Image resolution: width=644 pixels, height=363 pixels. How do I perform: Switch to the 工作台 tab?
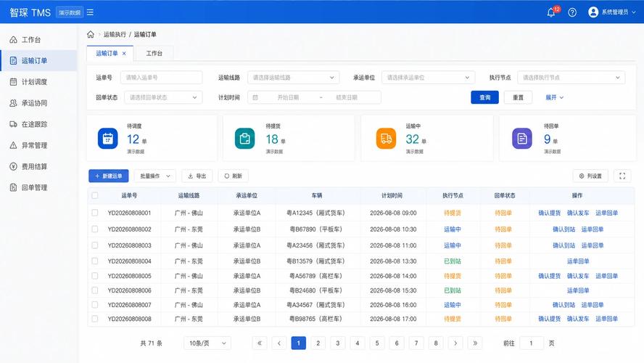point(154,54)
